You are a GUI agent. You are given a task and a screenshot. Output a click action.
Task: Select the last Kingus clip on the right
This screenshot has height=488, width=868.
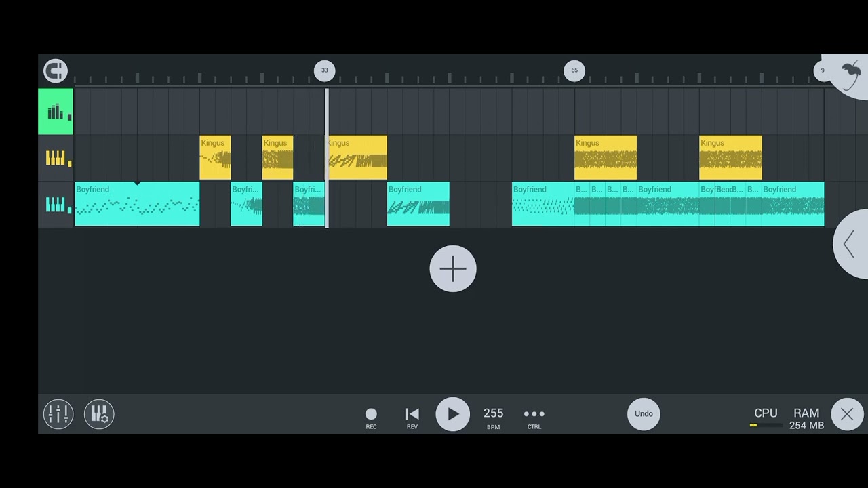point(730,158)
